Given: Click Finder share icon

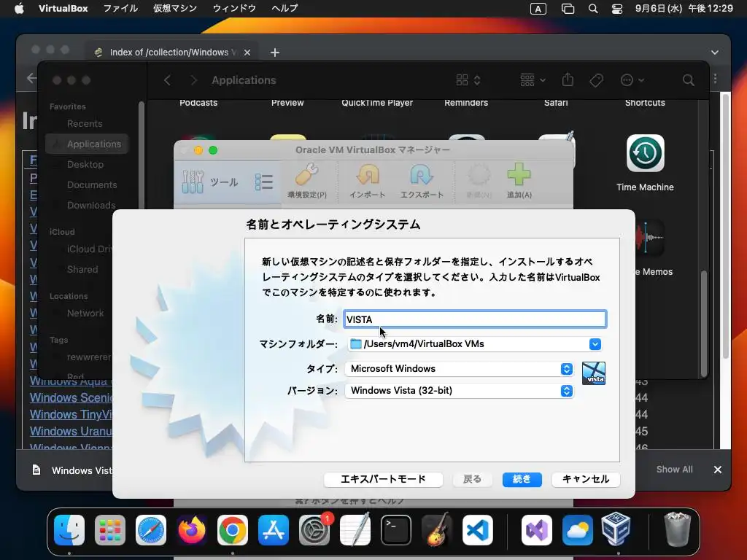Looking at the screenshot, I should click(x=568, y=80).
